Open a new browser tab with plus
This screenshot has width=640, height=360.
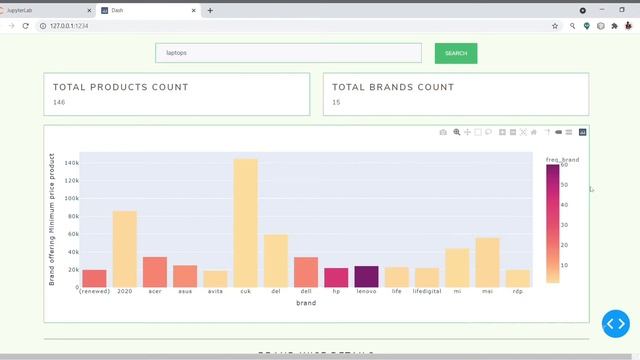[210, 11]
